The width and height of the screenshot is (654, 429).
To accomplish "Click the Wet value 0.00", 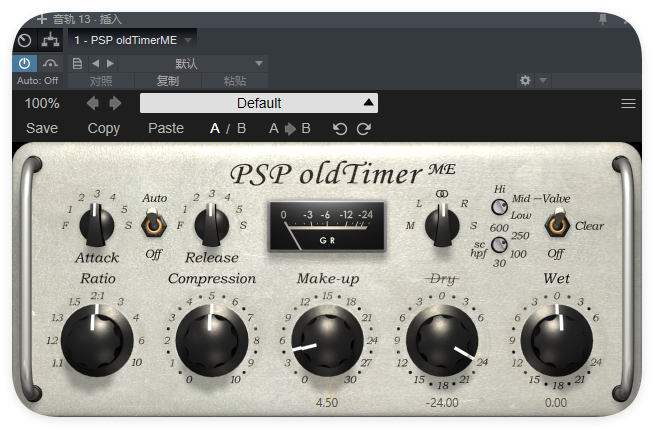I will [556, 402].
